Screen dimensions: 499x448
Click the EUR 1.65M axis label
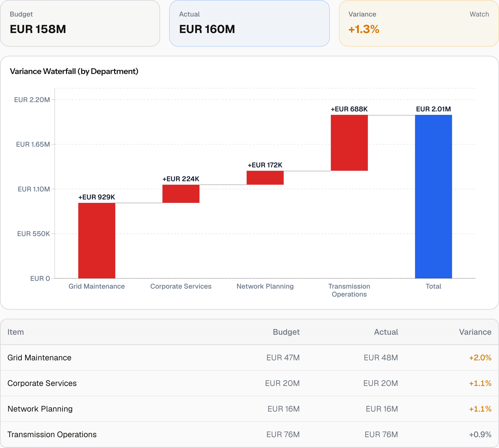click(x=33, y=144)
